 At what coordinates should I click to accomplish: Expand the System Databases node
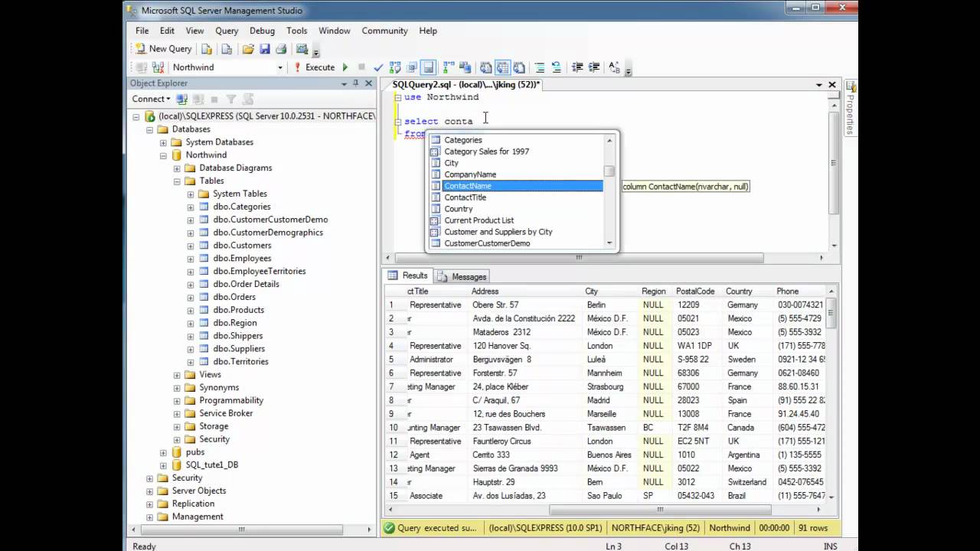click(x=163, y=142)
